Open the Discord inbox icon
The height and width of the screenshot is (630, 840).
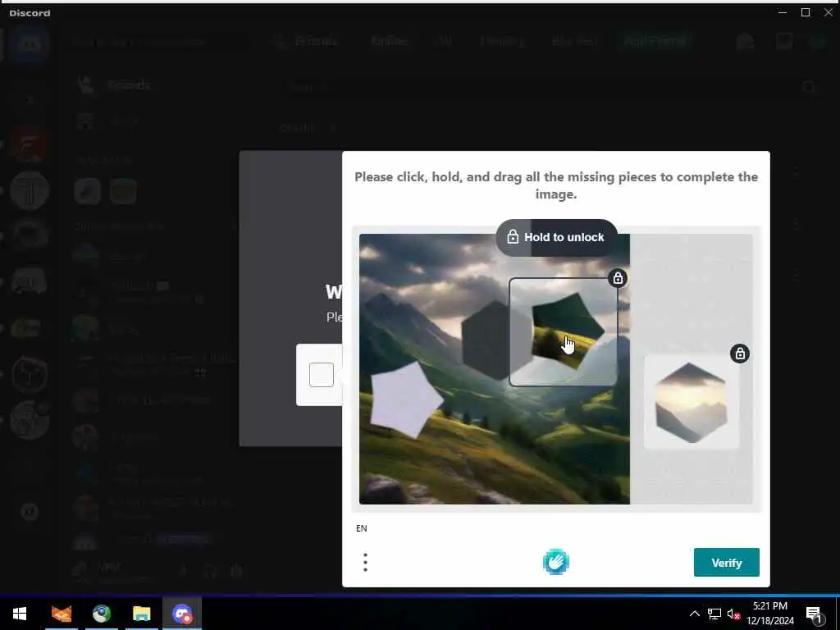[783, 41]
